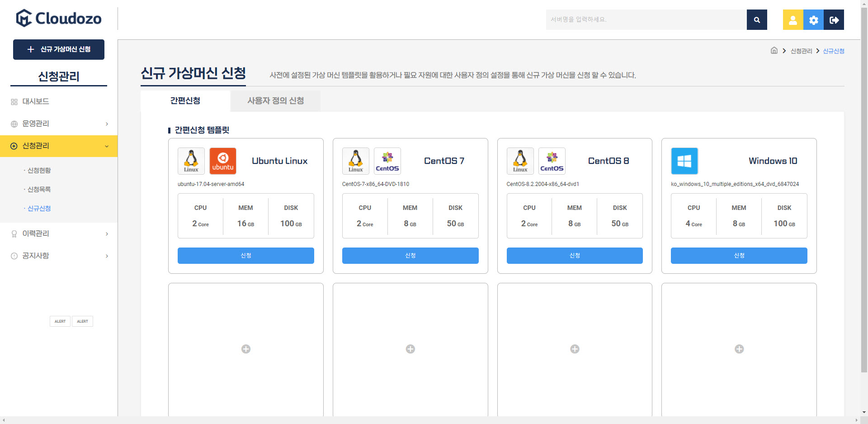Expand the 이력관리 sidebar menu
868x424 pixels.
click(x=59, y=234)
